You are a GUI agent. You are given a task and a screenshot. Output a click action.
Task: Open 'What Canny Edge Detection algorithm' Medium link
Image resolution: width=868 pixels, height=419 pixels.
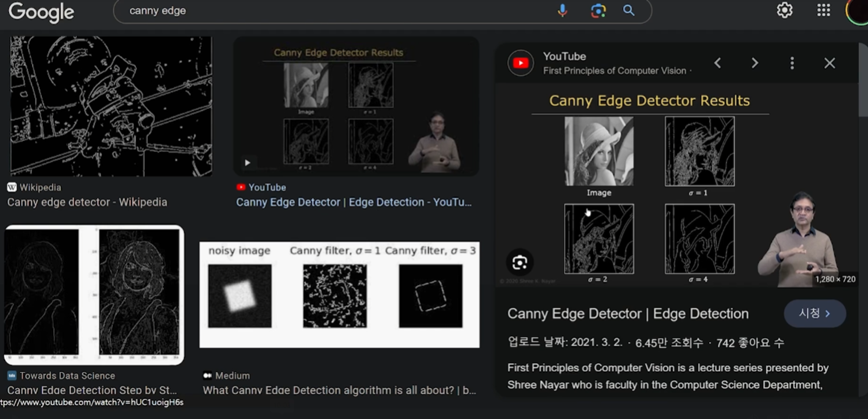point(339,390)
